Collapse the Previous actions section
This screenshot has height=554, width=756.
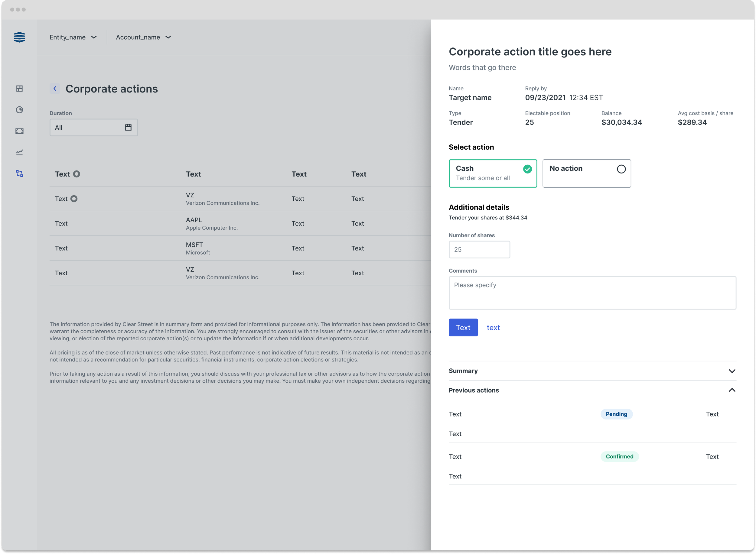(732, 390)
